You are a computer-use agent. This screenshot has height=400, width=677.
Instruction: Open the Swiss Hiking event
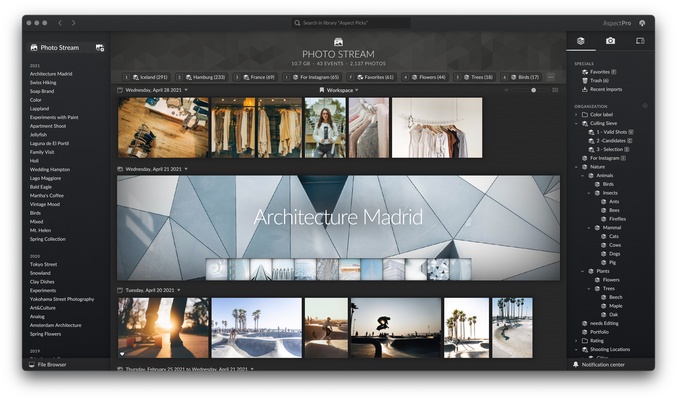click(x=43, y=83)
